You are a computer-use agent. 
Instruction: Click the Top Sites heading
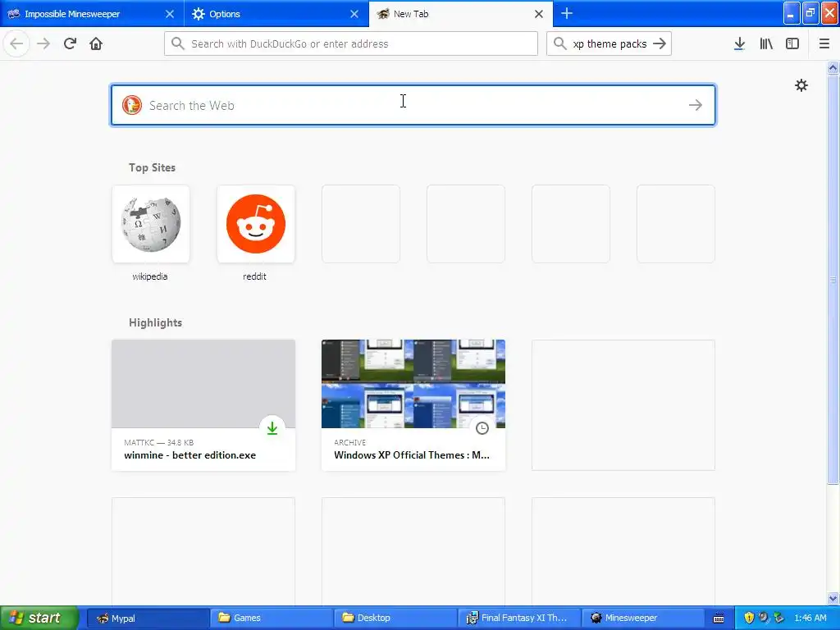[152, 167]
